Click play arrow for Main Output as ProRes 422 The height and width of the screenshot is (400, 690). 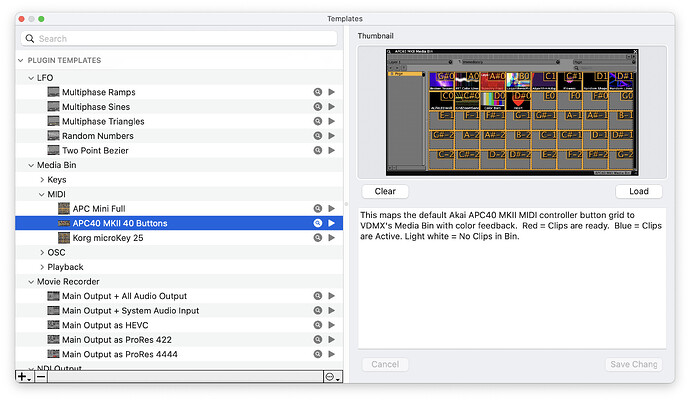pos(331,339)
